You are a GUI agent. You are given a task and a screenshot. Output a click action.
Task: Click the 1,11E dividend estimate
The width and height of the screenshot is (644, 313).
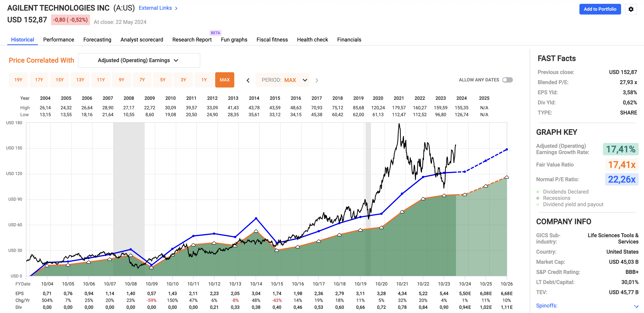(x=507, y=307)
